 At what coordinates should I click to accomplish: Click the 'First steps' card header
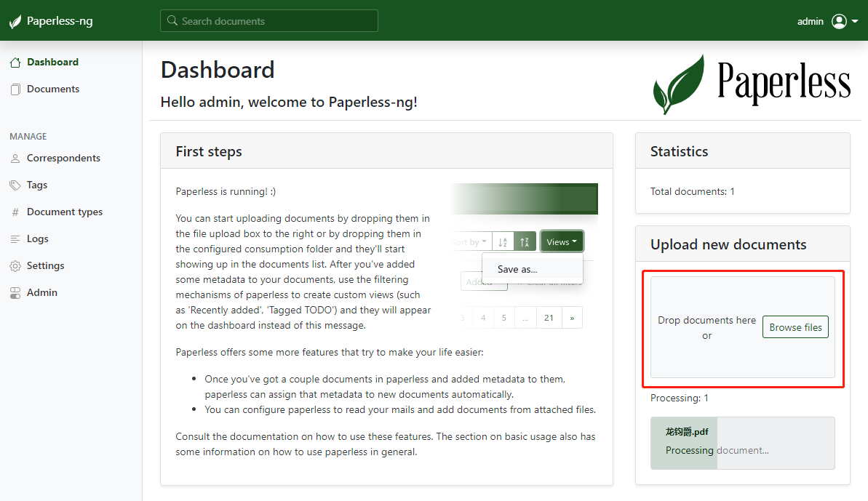pyautogui.click(x=386, y=151)
